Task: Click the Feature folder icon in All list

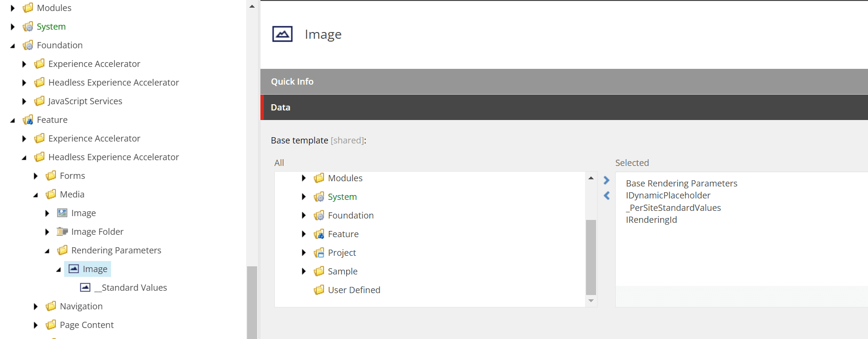Action: [319, 234]
